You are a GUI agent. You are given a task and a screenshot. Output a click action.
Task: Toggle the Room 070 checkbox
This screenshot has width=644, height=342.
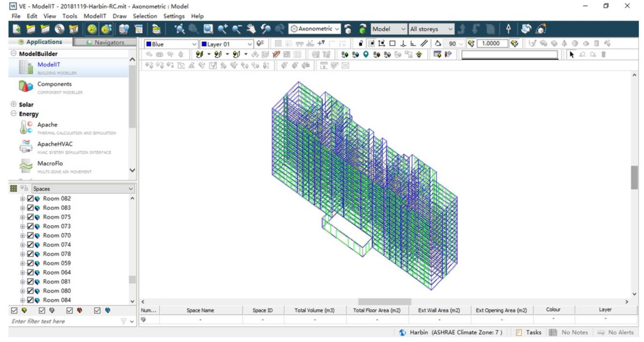click(x=30, y=235)
